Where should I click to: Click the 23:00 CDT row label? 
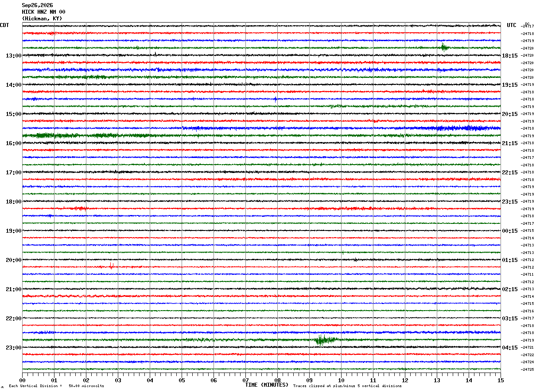click(x=13, y=348)
